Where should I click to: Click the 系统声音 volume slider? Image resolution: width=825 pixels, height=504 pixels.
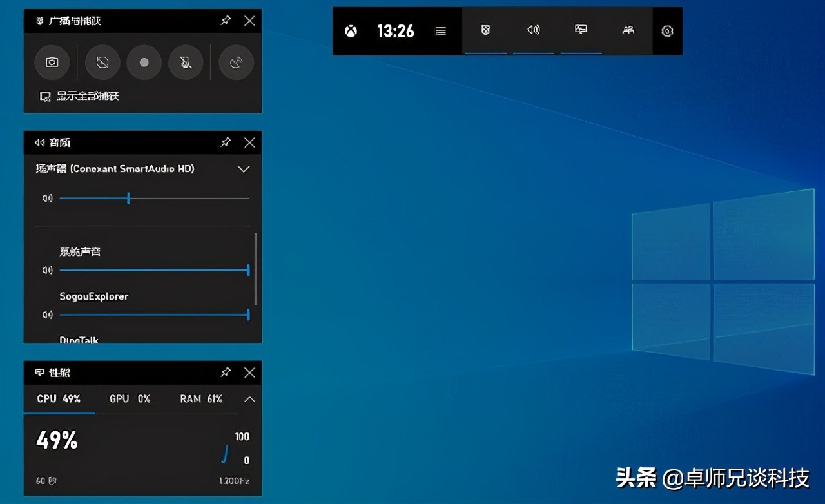coord(154,270)
